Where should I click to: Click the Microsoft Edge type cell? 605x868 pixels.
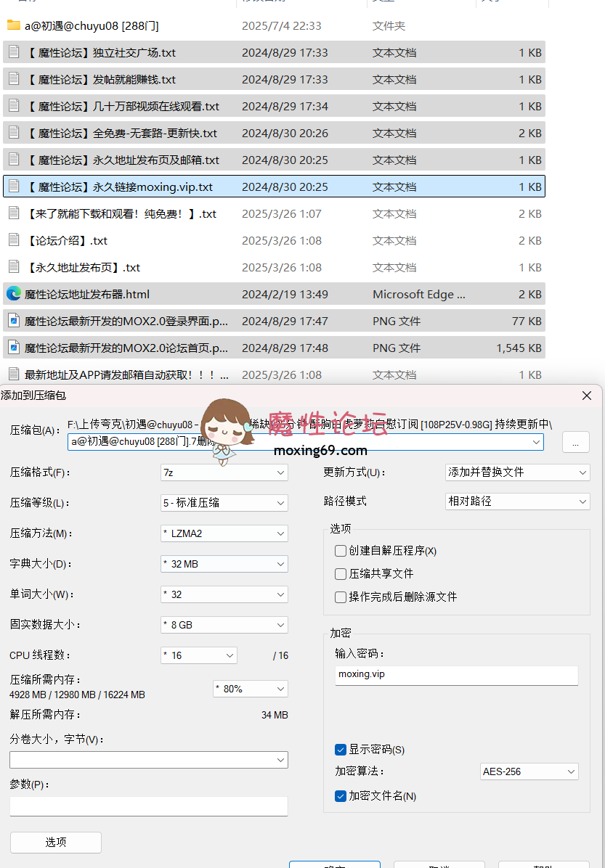[x=419, y=294]
